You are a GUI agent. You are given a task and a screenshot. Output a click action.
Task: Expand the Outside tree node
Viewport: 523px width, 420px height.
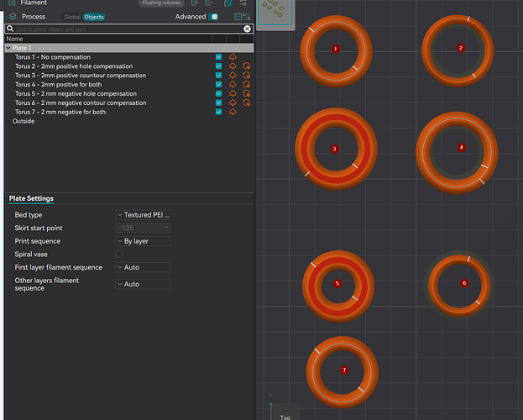coord(8,121)
